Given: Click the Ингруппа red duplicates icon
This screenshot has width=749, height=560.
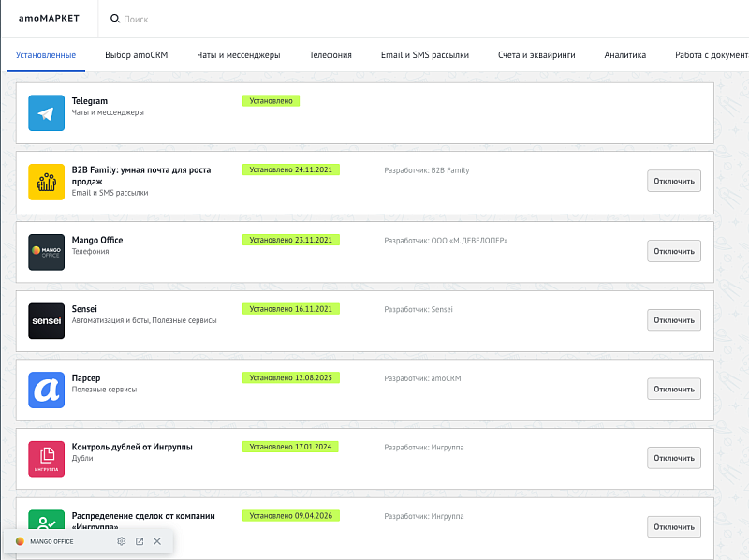Looking at the screenshot, I should [46, 459].
